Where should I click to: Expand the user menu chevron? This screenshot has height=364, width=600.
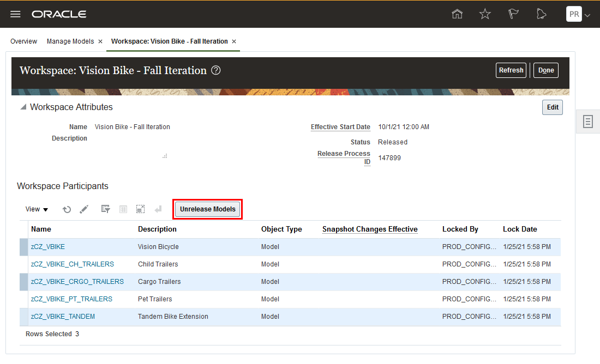coord(587,15)
